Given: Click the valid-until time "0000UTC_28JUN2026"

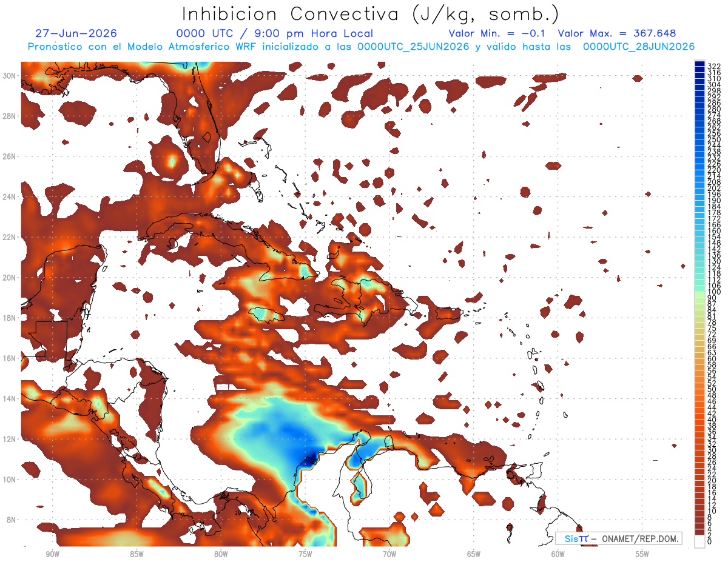Looking at the screenshot, I should point(639,47).
